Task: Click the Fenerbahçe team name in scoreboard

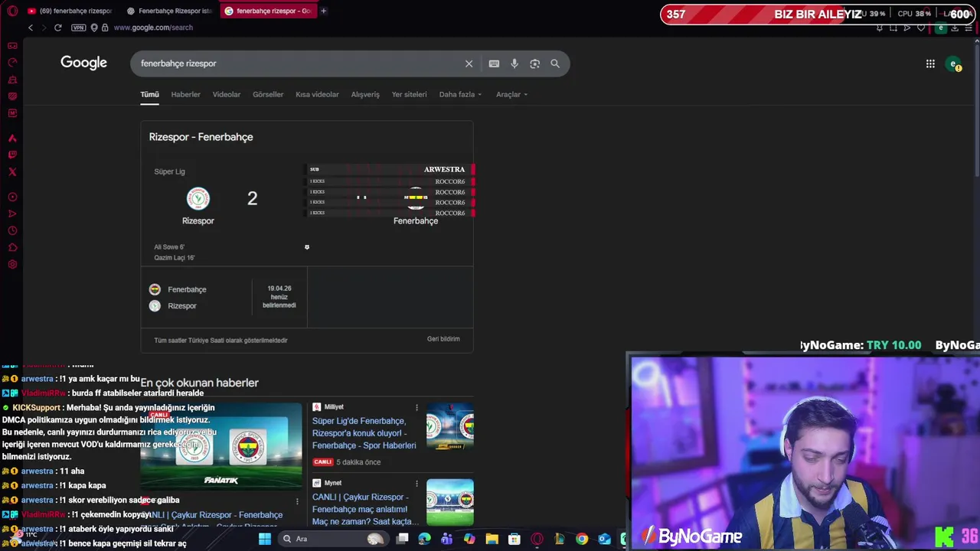Action: point(416,221)
